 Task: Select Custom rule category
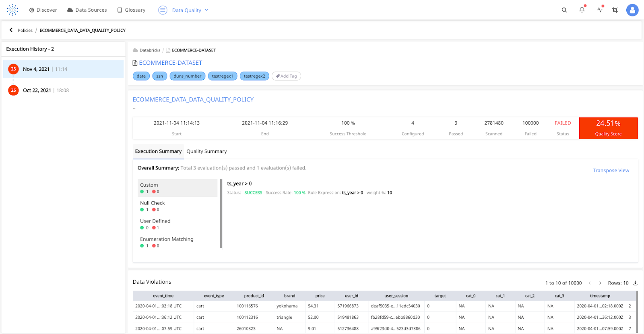click(x=178, y=188)
